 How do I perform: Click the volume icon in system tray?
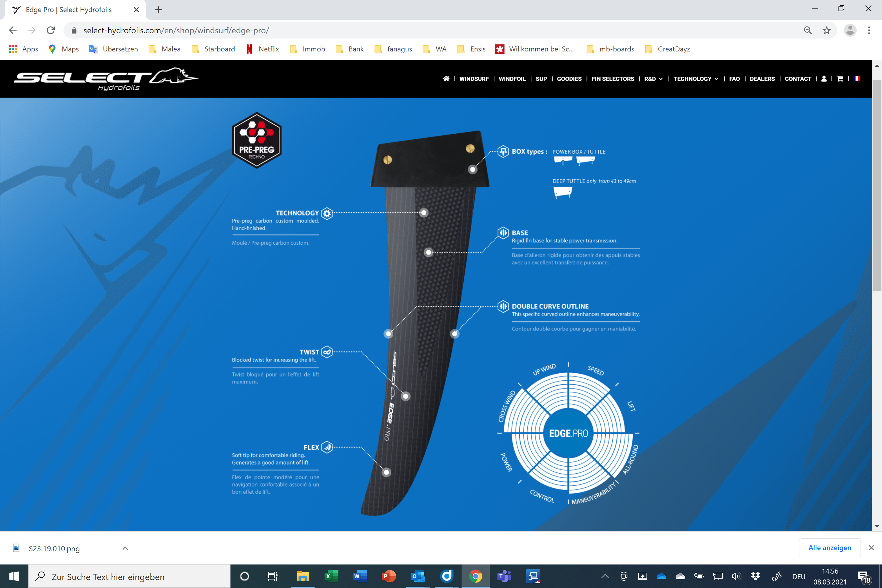(736, 576)
